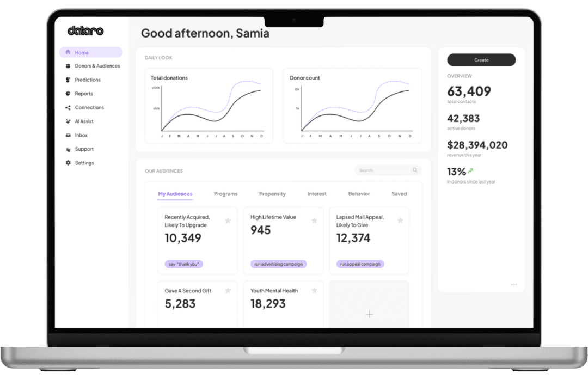Launch AI Assist from the sidebar
The width and height of the screenshot is (588, 379).
[66, 121]
